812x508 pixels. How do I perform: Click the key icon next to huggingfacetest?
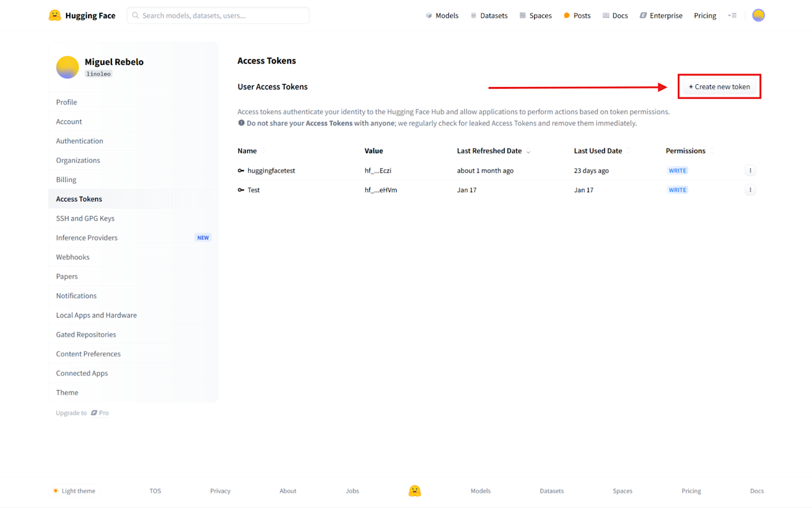coord(241,171)
